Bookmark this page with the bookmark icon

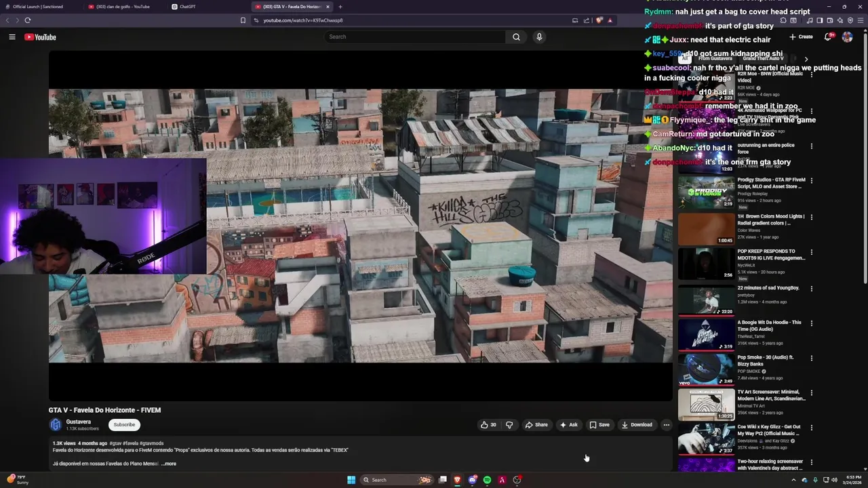(x=243, y=20)
